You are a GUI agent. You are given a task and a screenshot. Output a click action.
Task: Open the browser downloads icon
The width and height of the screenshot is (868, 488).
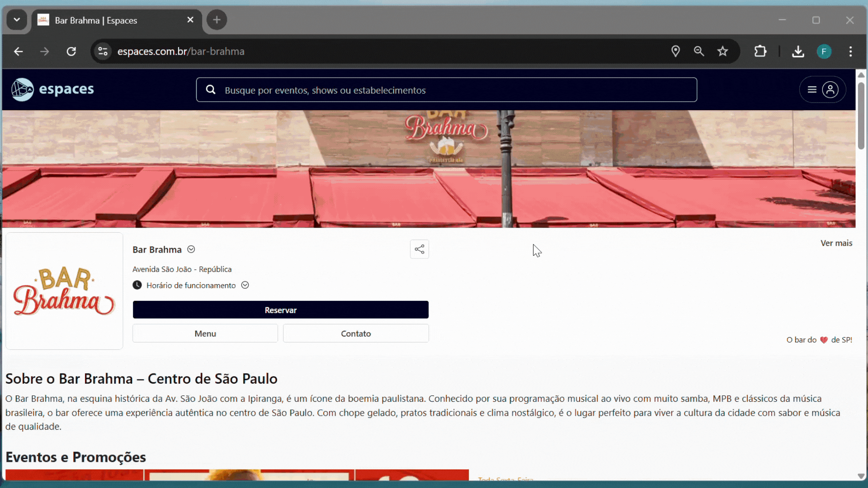coord(798,52)
